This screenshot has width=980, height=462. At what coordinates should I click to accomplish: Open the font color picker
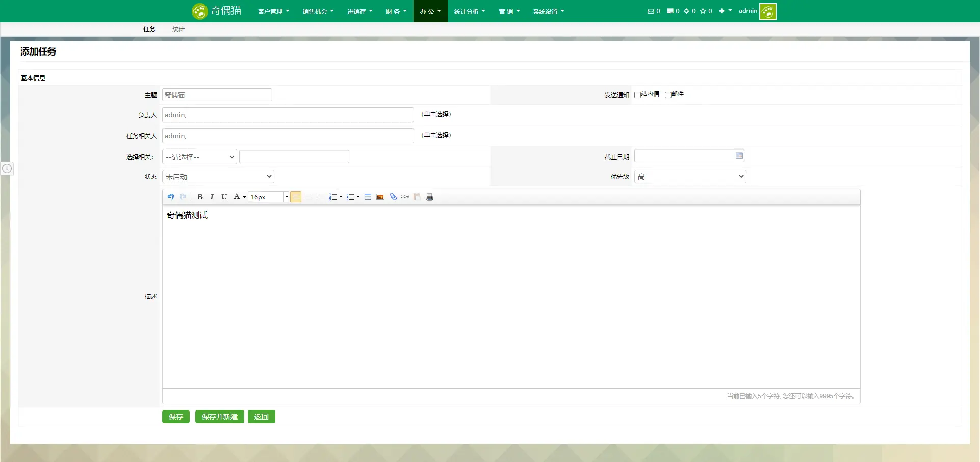[x=237, y=197]
